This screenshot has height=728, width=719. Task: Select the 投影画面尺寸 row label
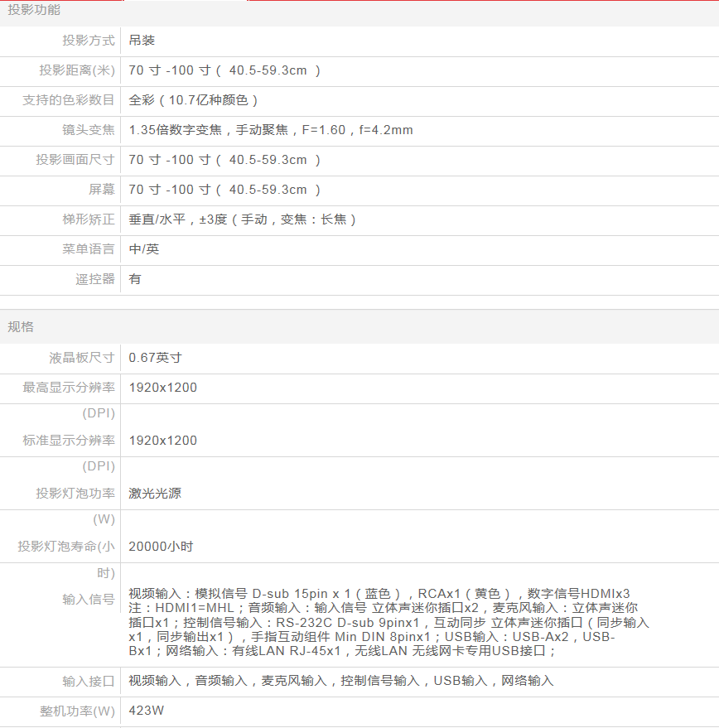tap(75, 160)
